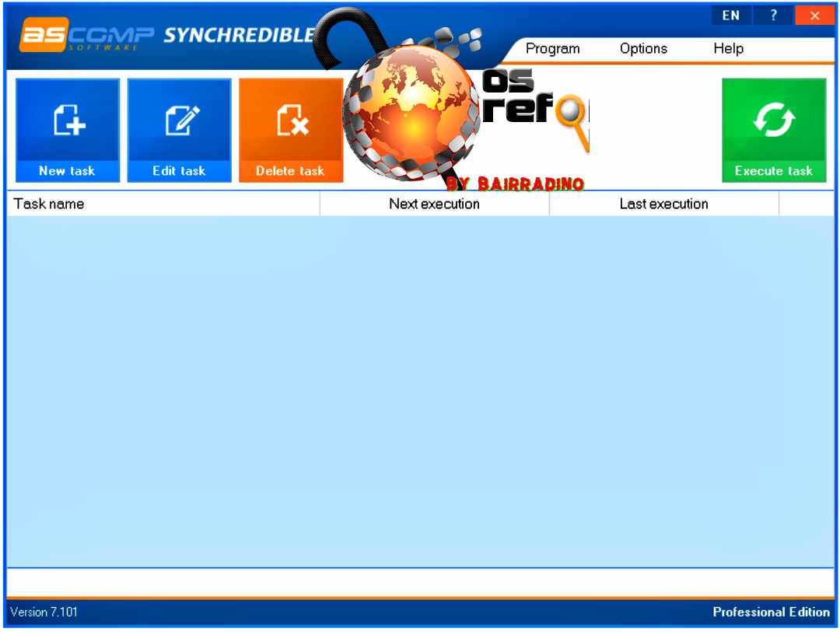Open the Edit task tile

[180, 130]
